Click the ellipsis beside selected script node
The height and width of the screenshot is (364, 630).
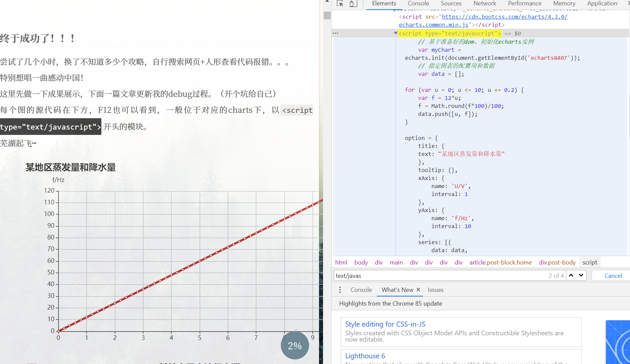[x=336, y=33]
